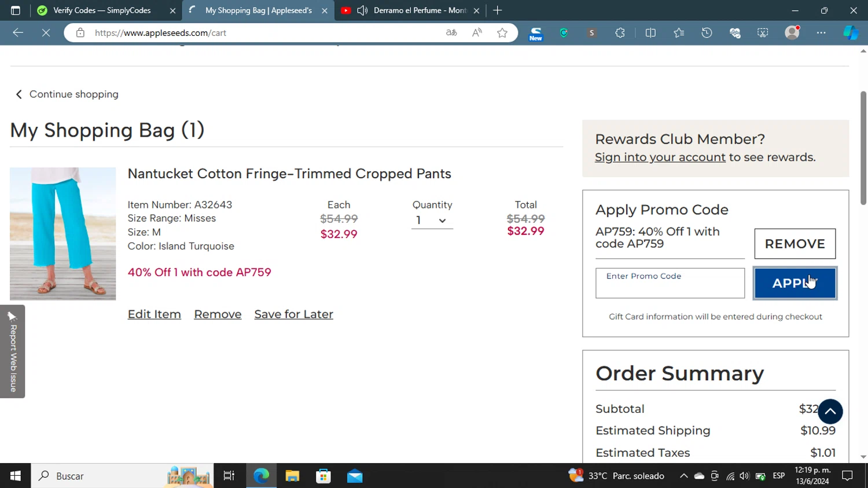Click the REMOVE promo code button

(795, 244)
